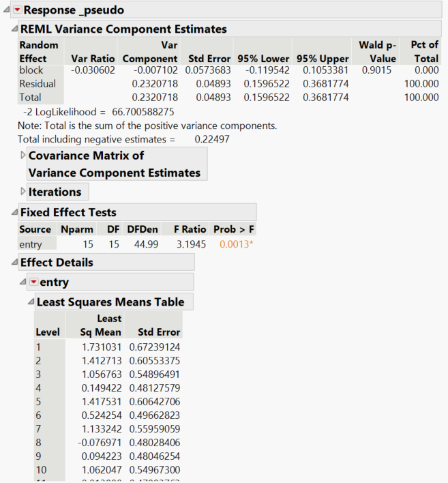
Task: Open the Response _pseudo red triangle menu
Action: [17, 10]
